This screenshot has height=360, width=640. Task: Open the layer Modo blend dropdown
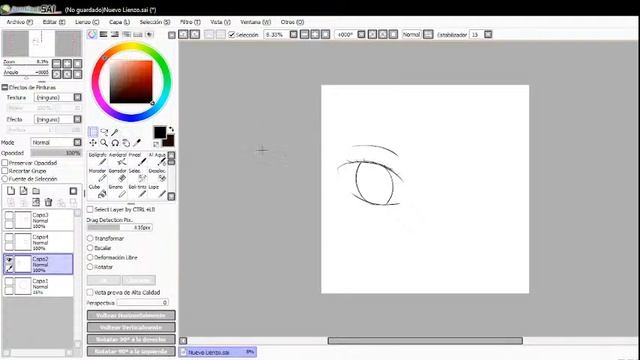click(78, 142)
